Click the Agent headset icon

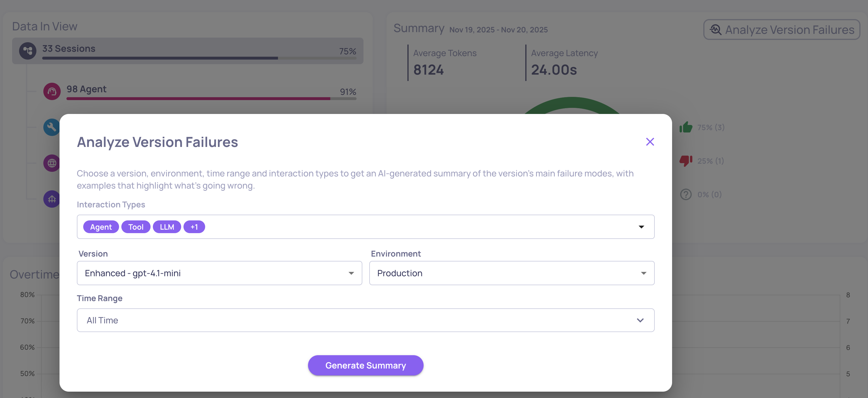[52, 91]
